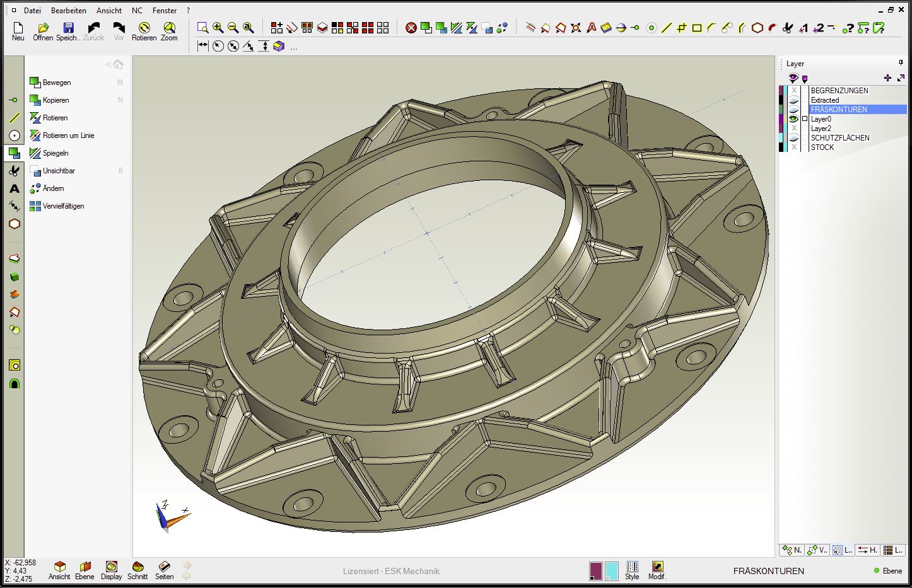Image resolution: width=912 pixels, height=588 pixels.
Task: Click the tunnel-shaped icon at sidebar bottom
Action: click(x=15, y=383)
